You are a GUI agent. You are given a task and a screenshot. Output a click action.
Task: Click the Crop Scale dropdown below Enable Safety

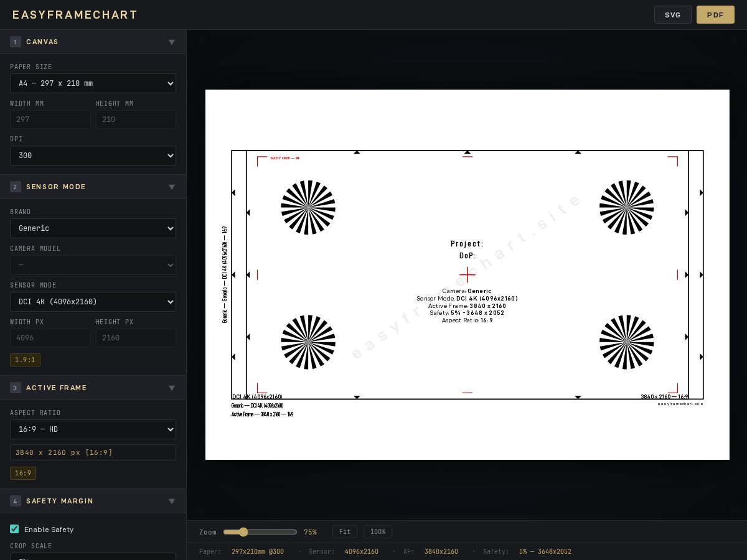pyautogui.click(x=93, y=556)
